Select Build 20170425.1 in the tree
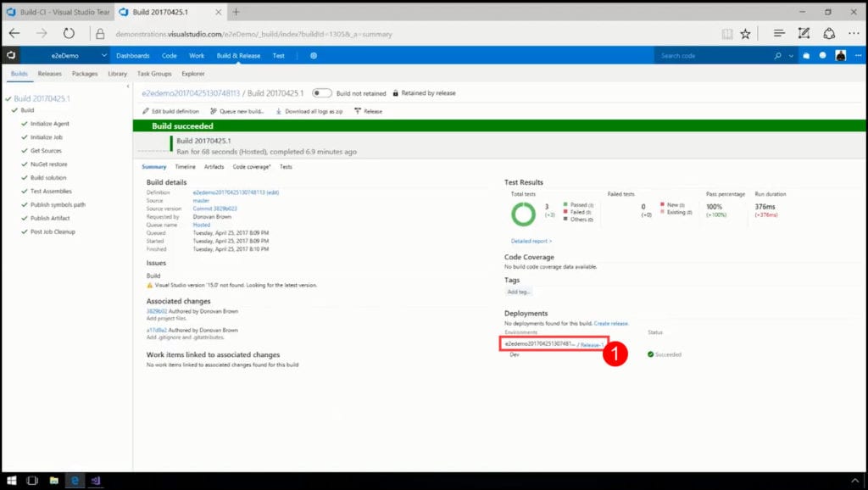 (x=42, y=98)
